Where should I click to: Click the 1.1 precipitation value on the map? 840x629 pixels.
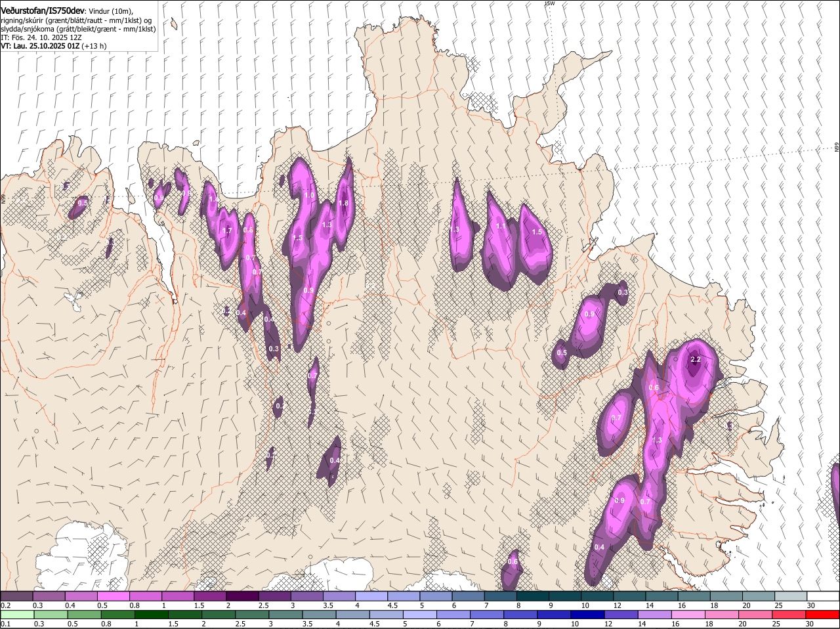pyautogui.click(x=501, y=227)
